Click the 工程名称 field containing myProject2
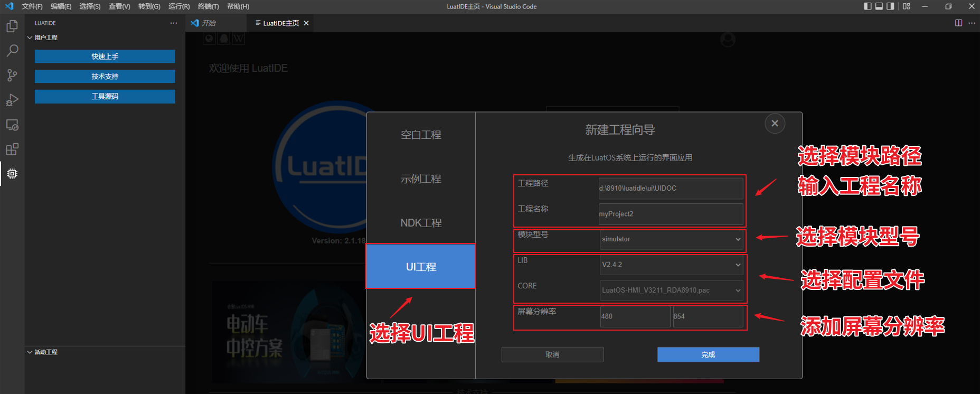The width and height of the screenshot is (980, 394). click(671, 214)
